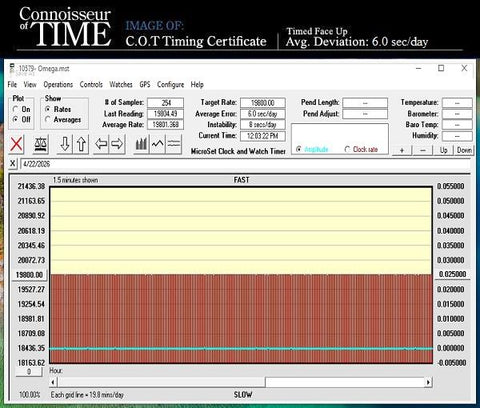480x408 pixels.
Task: Select the line graph plot icon
Action: coord(157,144)
